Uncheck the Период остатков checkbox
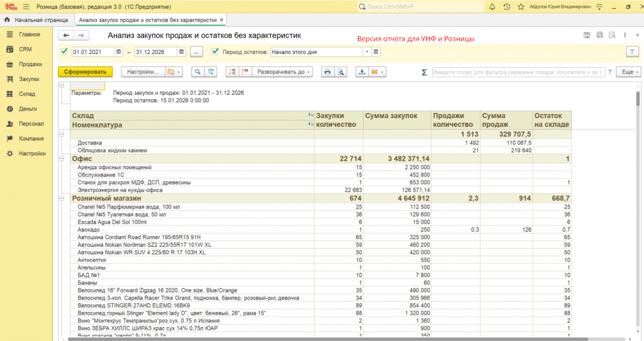The width and height of the screenshot is (644, 341). click(216, 51)
